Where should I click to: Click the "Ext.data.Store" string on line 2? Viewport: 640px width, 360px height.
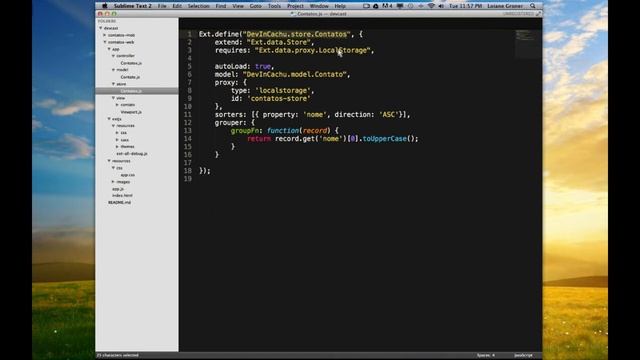click(280, 42)
